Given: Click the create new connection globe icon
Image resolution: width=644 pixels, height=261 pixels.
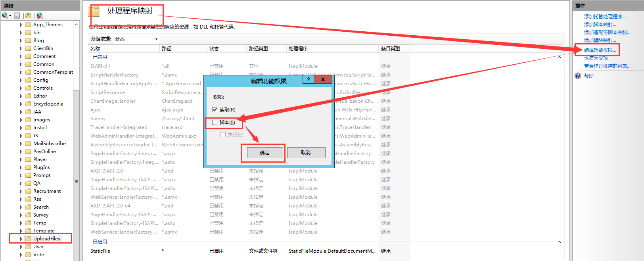Looking at the screenshot, I should coord(5,15).
